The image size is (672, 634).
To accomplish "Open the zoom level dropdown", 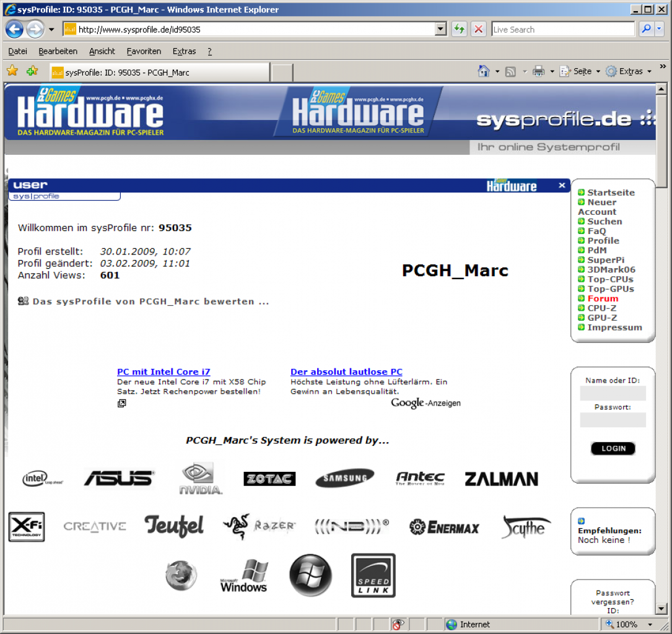I will pyautogui.click(x=650, y=625).
